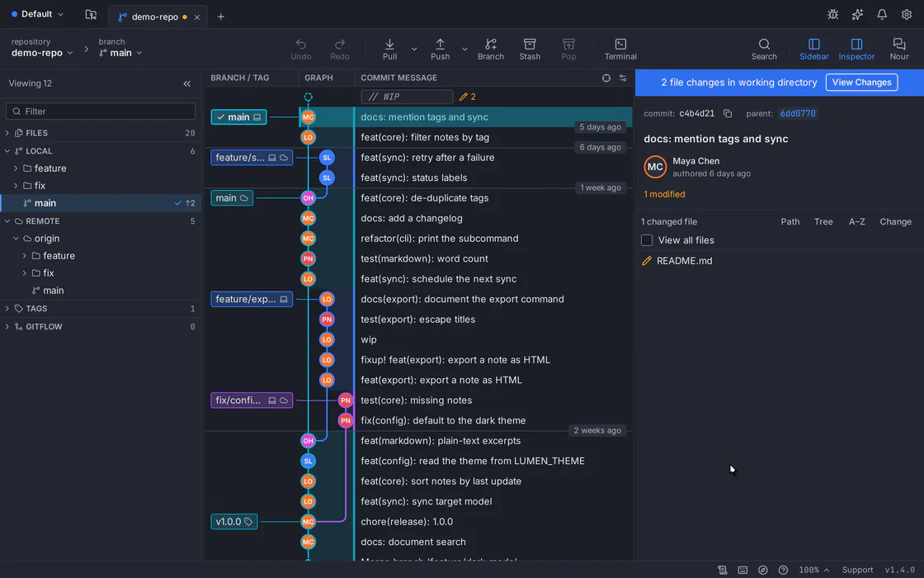The width and height of the screenshot is (924, 578).
Task: Open settings gear icon
Action: (x=907, y=15)
